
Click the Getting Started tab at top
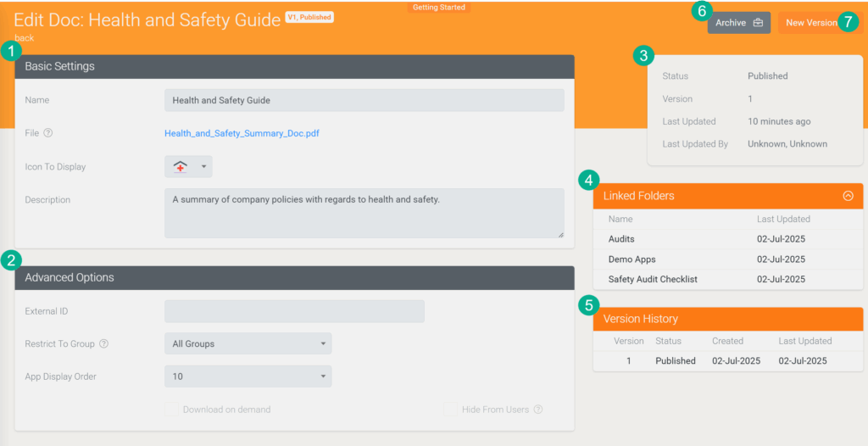coord(439,7)
